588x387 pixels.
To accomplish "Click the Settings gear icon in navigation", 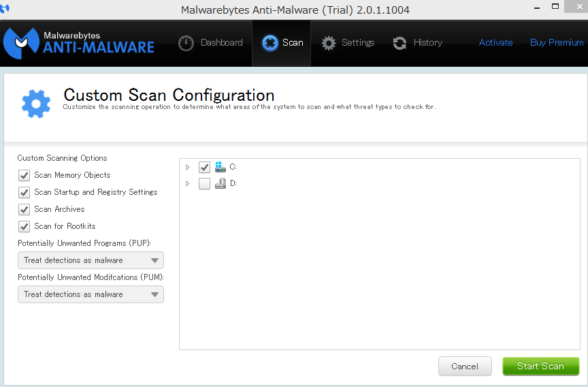I will point(329,43).
